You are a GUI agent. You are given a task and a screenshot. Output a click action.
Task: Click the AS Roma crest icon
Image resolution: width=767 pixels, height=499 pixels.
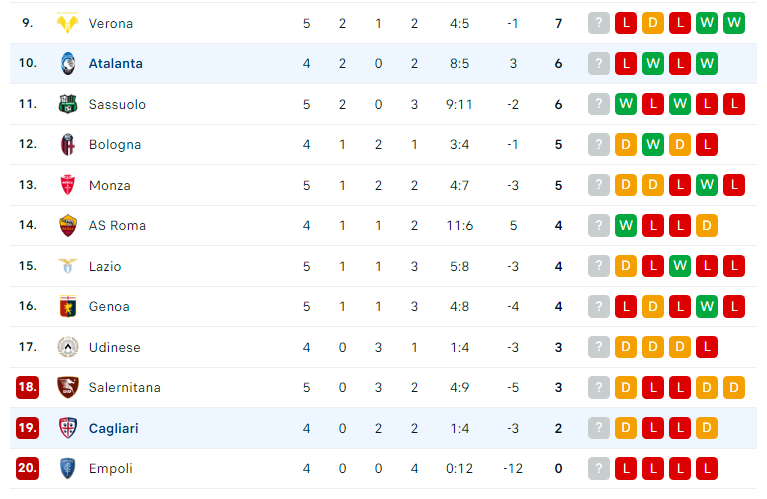click(x=68, y=226)
